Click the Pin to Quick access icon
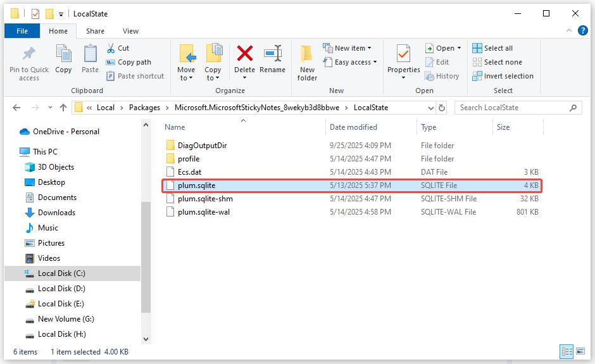This screenshot has height=364, width=595. (x=29, y=54)
